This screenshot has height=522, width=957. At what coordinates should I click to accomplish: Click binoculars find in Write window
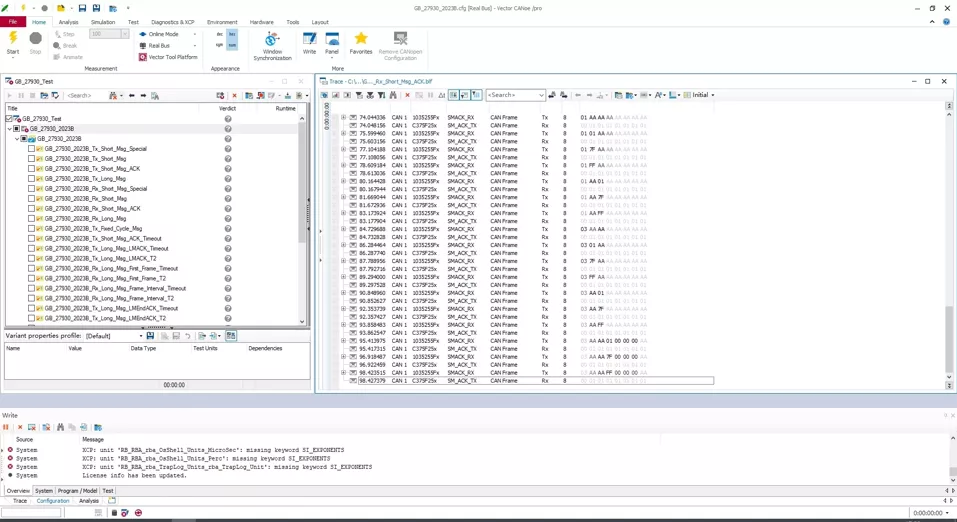pyautogui.click(x=60, y=427)
